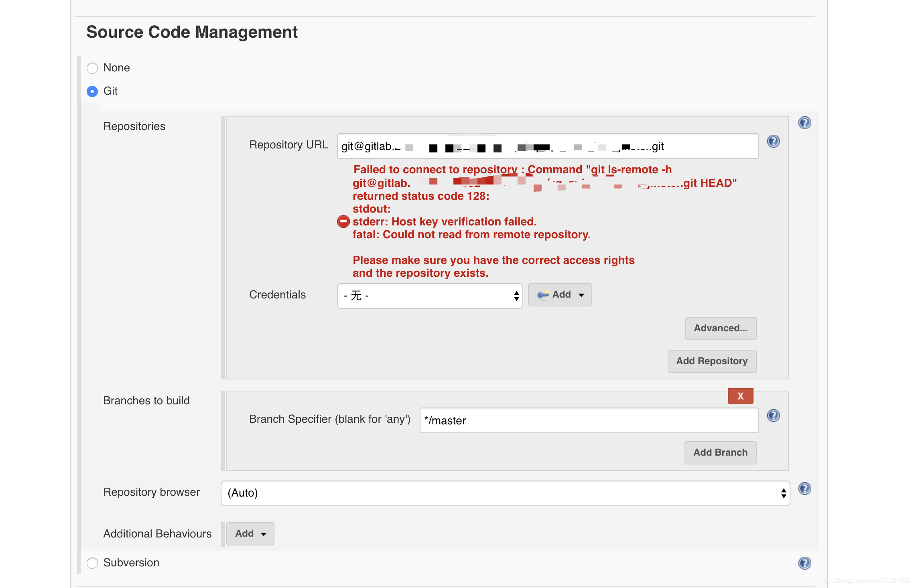Viewport: 914px width, 588px height.
Task: Click the Repository URL input field
Action: pos(546,145)
